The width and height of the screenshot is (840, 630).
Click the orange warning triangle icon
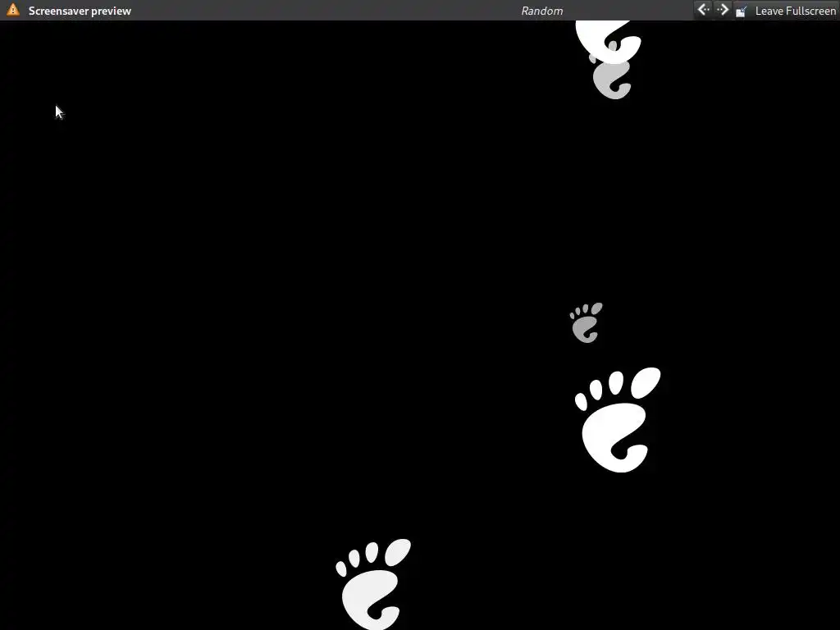[13, 10]
